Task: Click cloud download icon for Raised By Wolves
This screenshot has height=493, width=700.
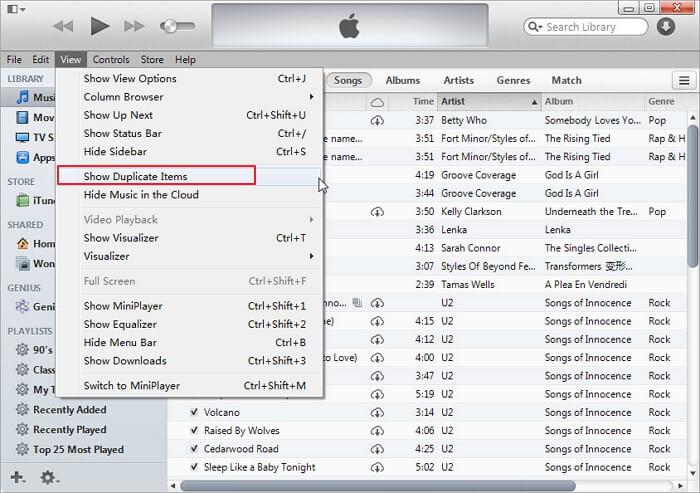Action: (377, 431)
